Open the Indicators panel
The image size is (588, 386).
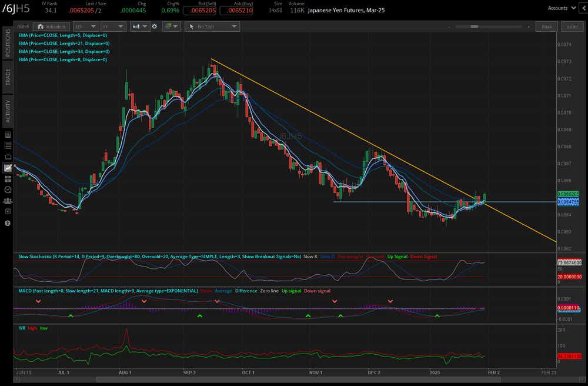(51, 26)
